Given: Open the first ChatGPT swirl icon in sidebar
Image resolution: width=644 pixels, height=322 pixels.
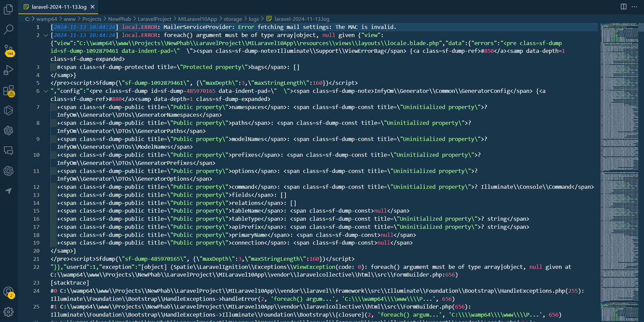Looking at the screenshot, I should pos(8,131).
